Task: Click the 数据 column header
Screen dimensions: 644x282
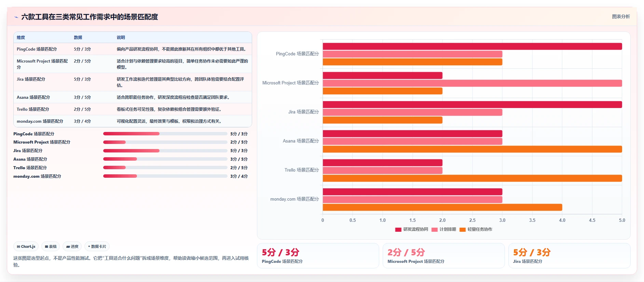Action: pos(78,38)
